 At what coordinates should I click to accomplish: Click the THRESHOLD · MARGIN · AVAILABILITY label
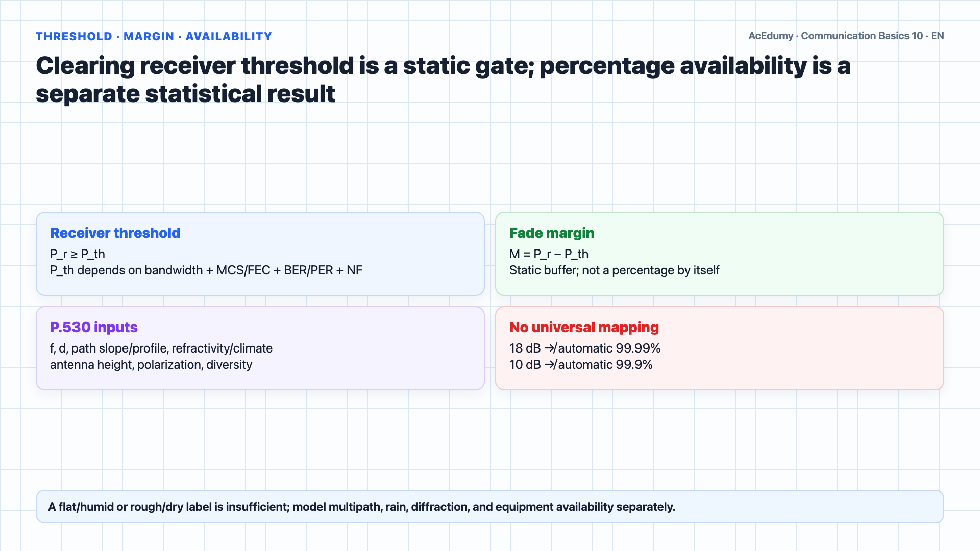[x=154, y=36]
